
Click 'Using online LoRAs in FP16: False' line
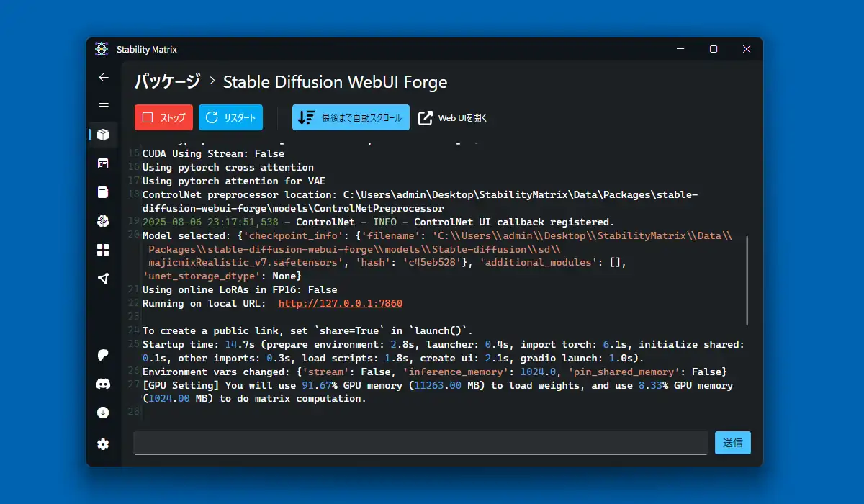[240, 289]
